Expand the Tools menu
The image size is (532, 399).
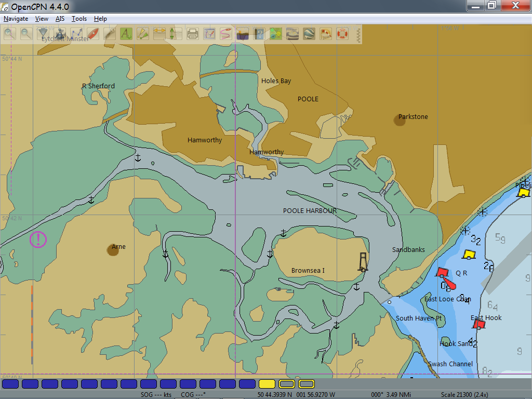pyautogui.click(x=79, y=19)
